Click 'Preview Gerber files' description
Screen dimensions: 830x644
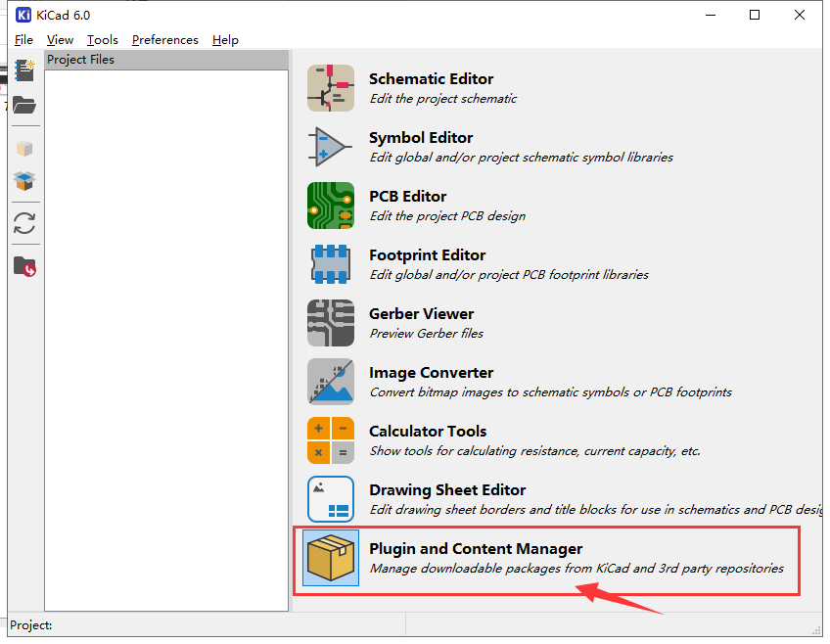426,334
